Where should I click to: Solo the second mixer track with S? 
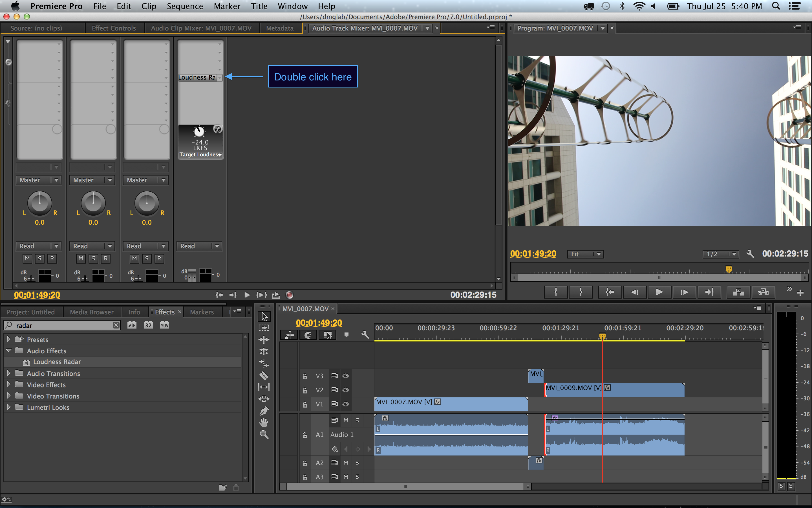(93, 258)
